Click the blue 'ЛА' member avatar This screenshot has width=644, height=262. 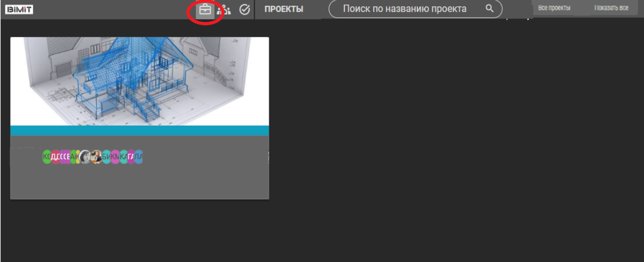(x=139, y=157)
